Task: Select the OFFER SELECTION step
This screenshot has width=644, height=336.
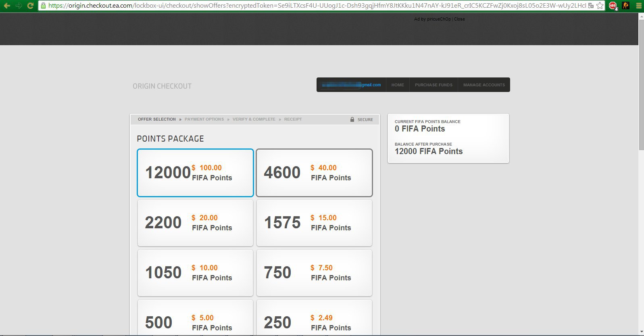Action: point(157,119)
